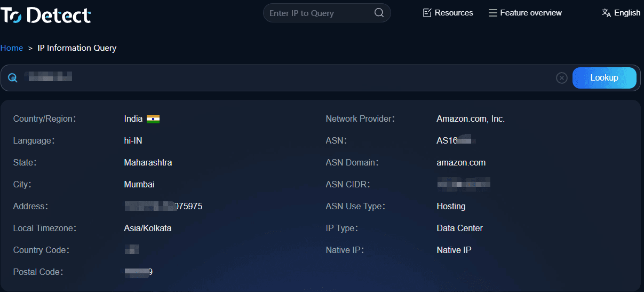
Task: Open the Resources menu
Action: point(448,13)
